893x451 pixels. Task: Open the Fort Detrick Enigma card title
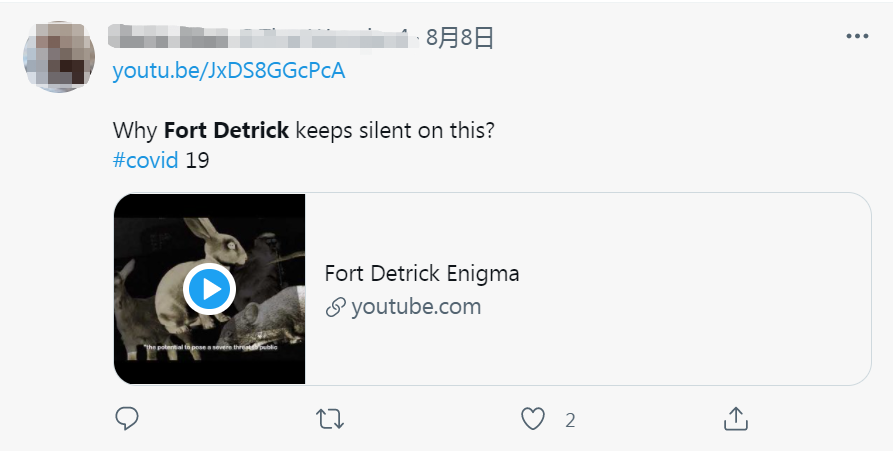[x=422, y=273]
